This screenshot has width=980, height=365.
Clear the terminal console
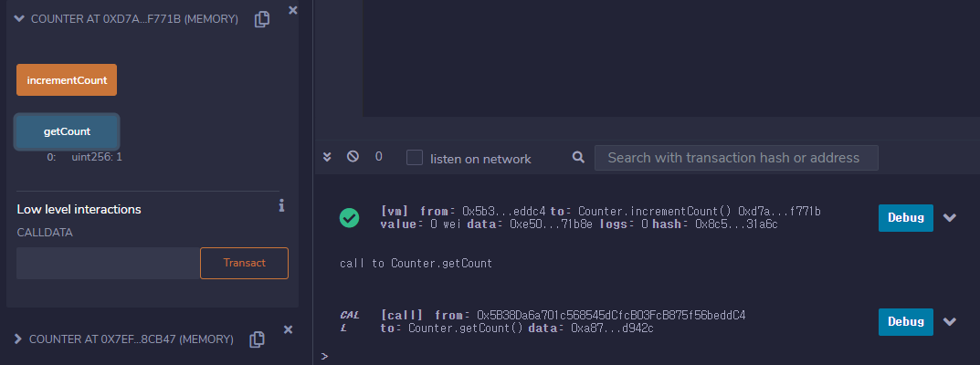(353, 157)
